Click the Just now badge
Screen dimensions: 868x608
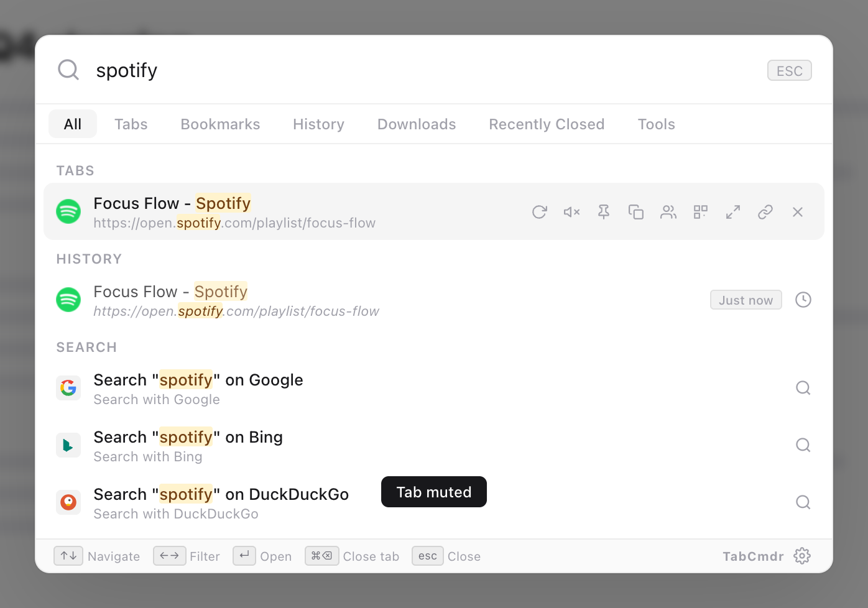click(x=746, y=300)
